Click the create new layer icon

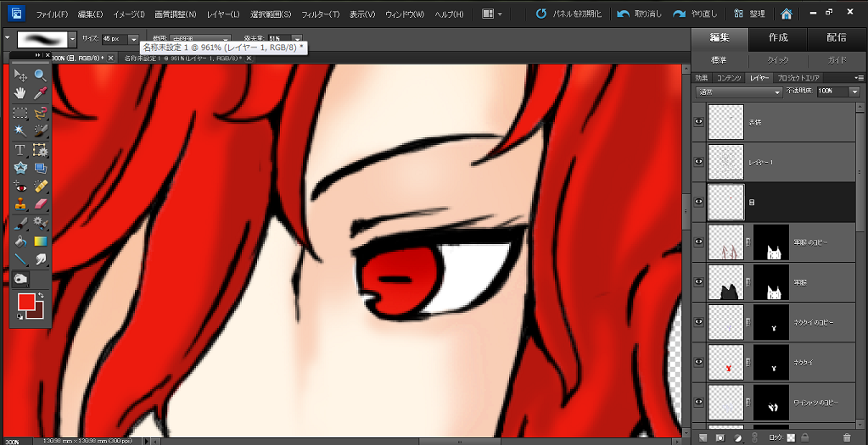click(703, 437)
